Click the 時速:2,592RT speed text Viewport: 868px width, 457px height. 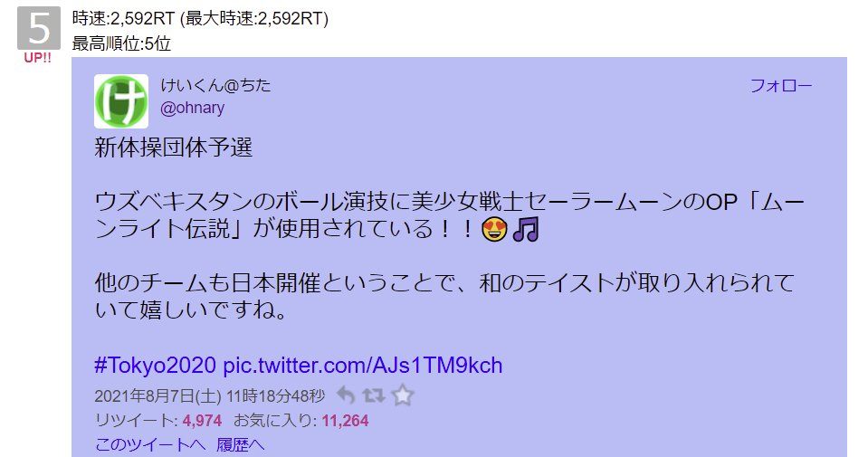[123, 18]
